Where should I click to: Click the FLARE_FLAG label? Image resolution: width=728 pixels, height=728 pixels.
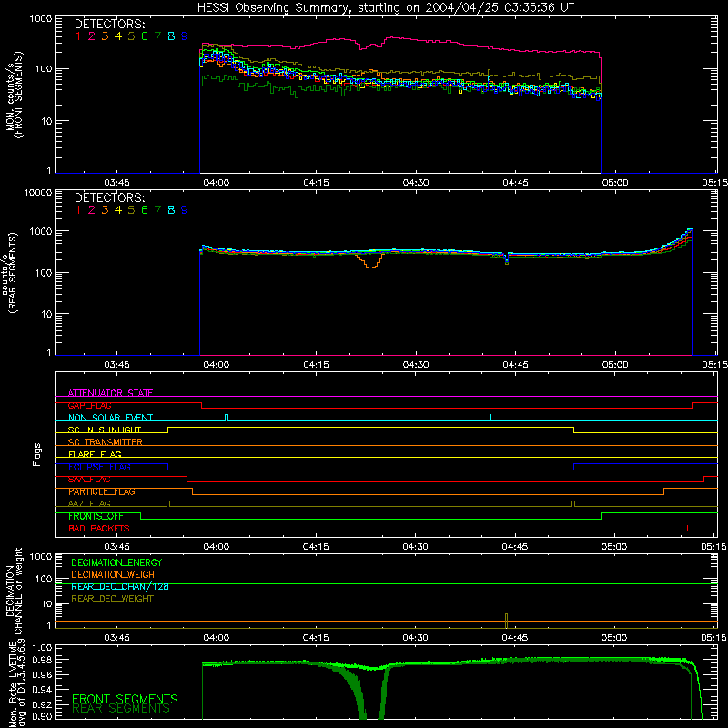point(95,454)
